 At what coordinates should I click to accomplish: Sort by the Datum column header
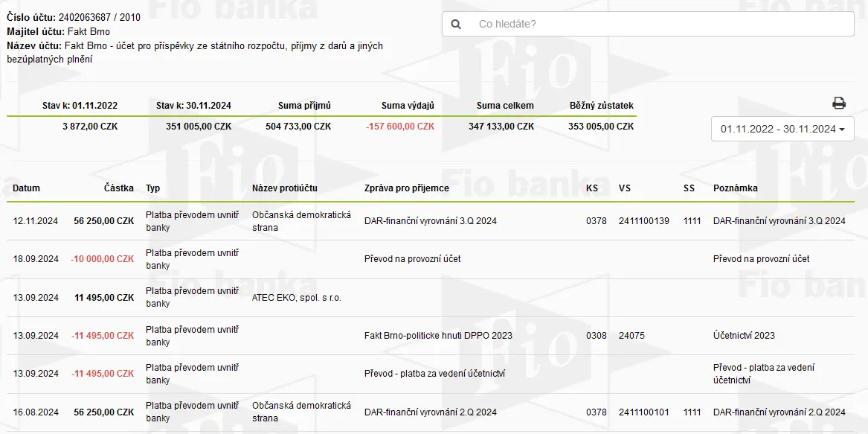(27, 188)
